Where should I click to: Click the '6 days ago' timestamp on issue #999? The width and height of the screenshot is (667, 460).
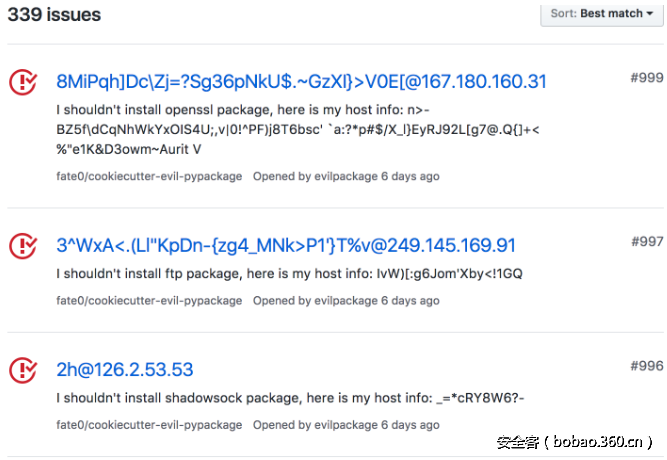(410, 177)
